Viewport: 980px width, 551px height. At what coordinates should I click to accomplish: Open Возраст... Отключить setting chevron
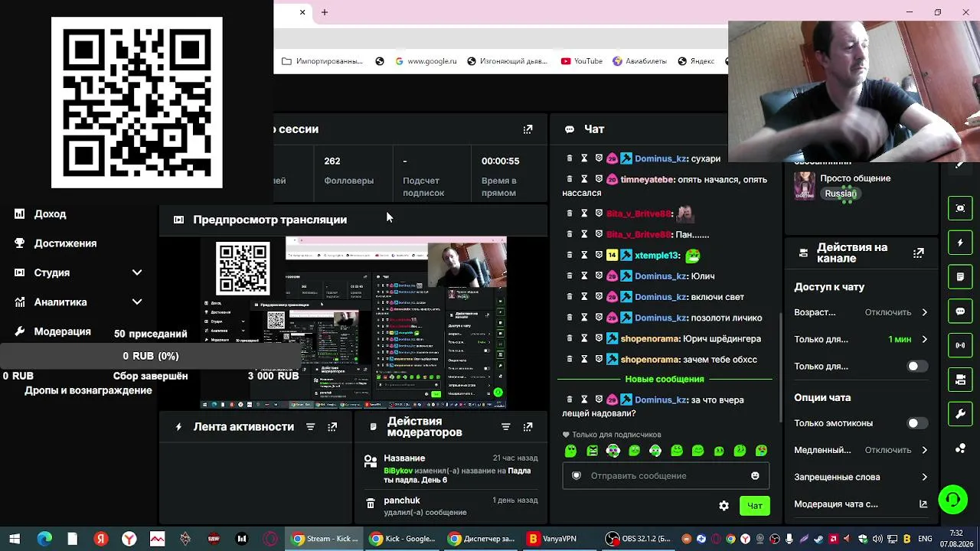coord(924,312)
